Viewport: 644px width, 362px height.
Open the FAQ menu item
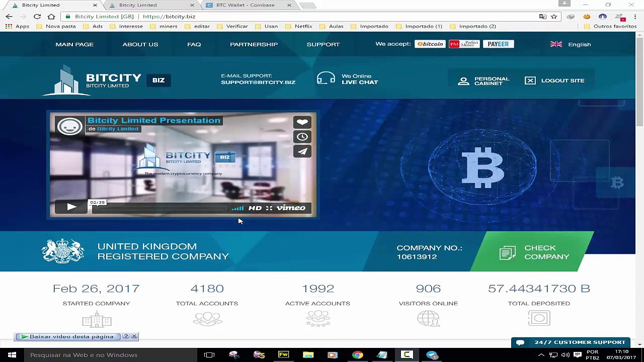point(194,44)
